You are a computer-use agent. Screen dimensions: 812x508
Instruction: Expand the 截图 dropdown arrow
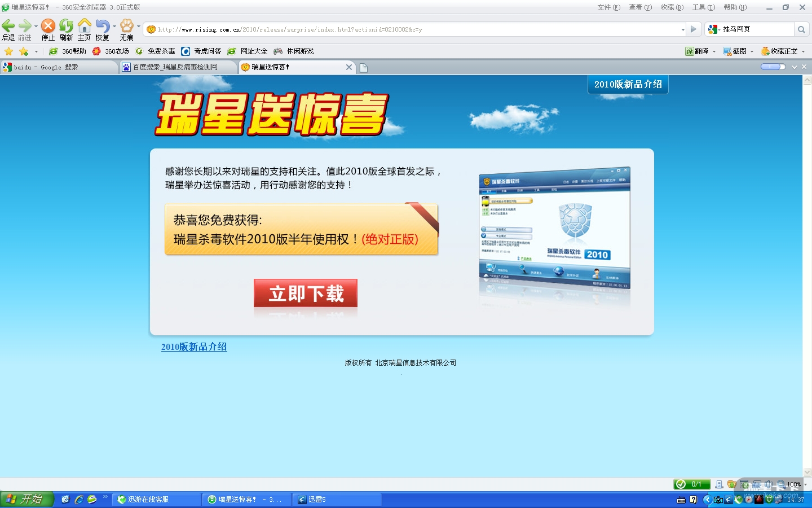click(x=752, y=51)
